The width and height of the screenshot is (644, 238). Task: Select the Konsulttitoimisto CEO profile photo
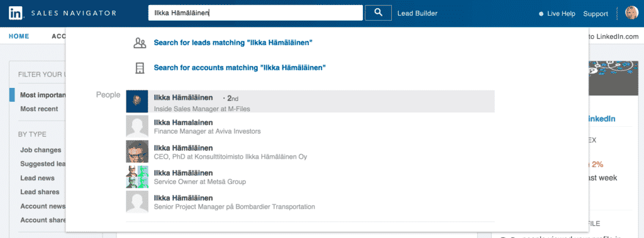coord(136,151)
